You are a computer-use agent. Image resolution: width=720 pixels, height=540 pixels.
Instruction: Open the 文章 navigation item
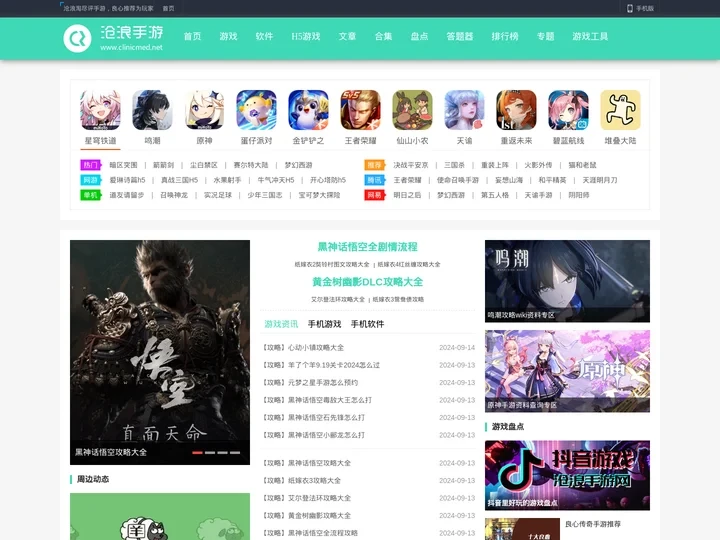(x=347, y=36)
